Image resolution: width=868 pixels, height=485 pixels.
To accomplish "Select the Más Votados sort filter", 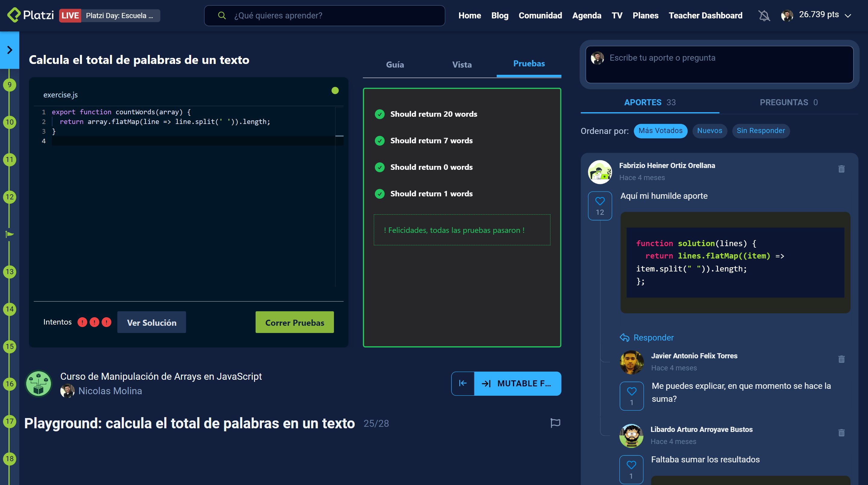I will 660,131.
